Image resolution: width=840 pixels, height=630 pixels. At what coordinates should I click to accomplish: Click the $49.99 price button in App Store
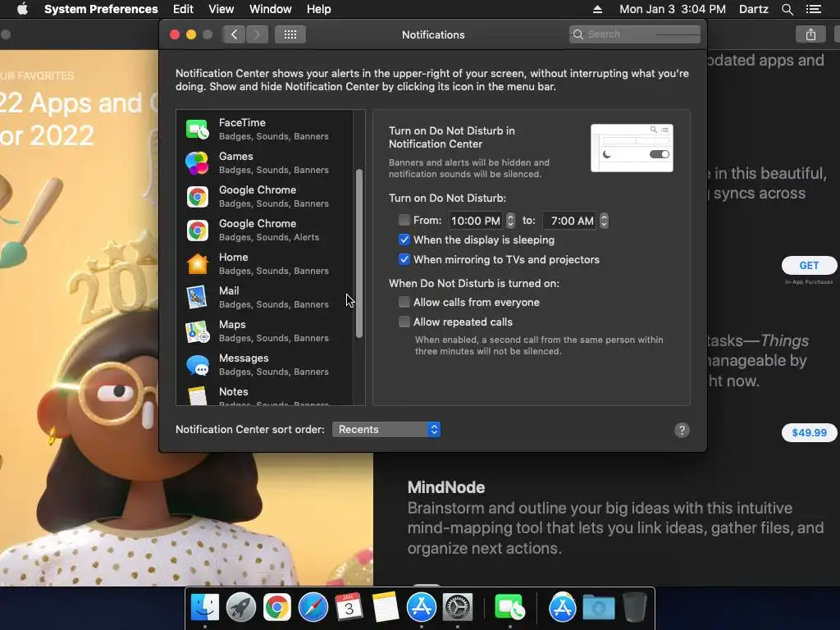click(809, 433)
